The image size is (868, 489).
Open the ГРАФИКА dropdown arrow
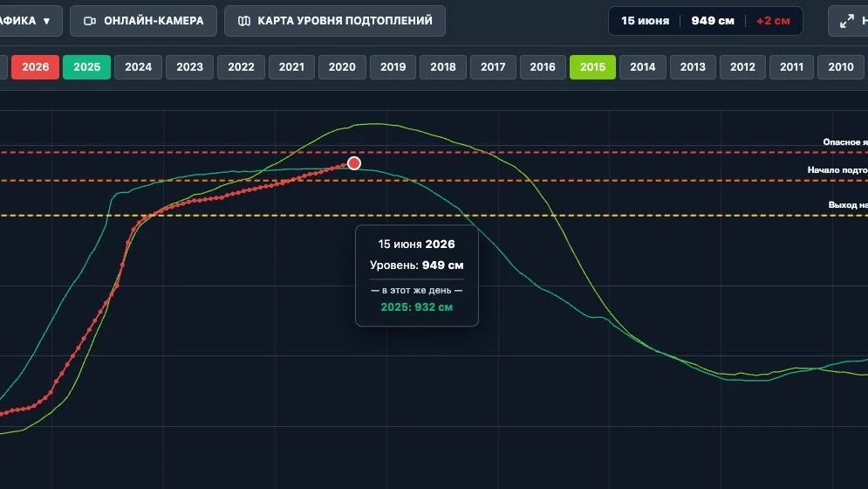pos(46,21)
